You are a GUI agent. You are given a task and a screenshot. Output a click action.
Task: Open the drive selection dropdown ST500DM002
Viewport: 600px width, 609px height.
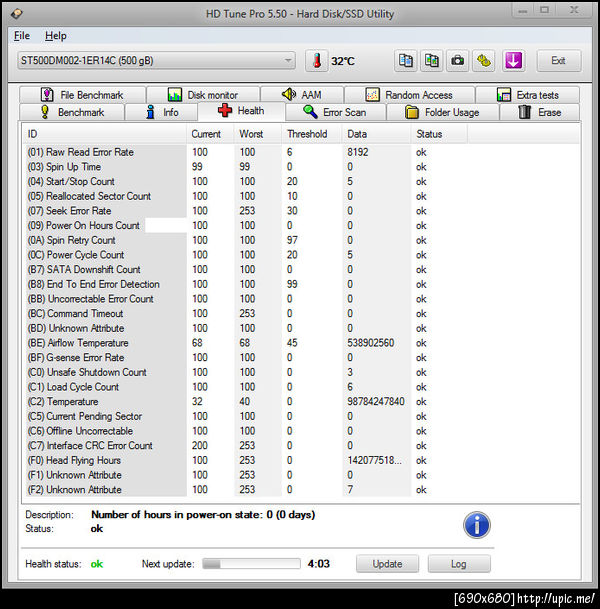[157, 61]
